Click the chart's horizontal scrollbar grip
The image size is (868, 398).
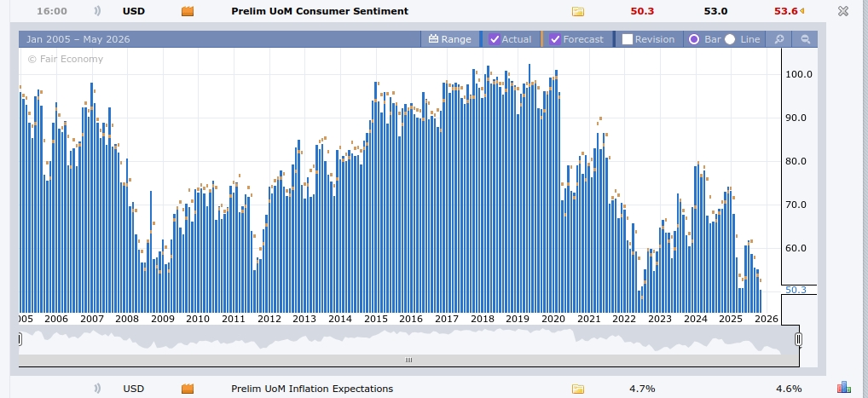pos(408,360)
